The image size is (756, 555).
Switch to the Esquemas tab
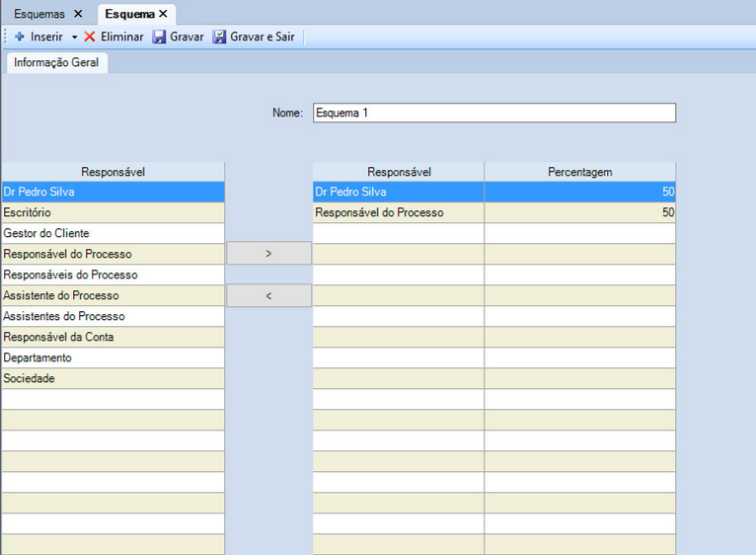(39, 14)
